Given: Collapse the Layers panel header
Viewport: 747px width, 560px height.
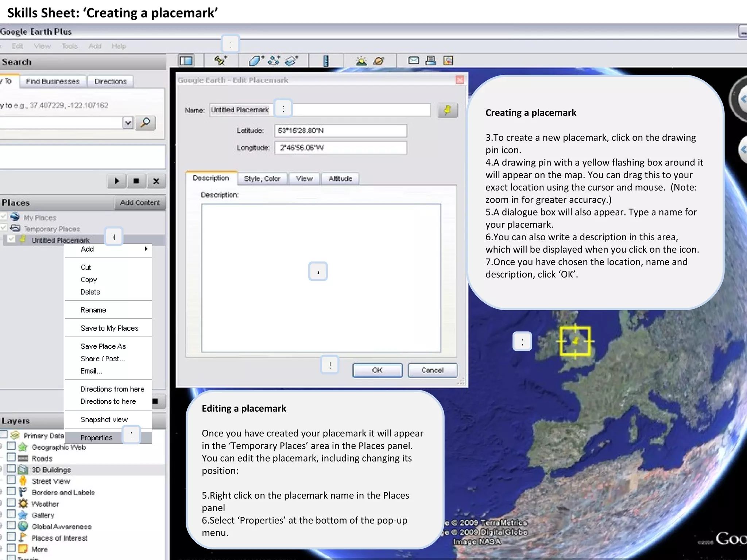Looking at the screenshot, I should point(32,421).
